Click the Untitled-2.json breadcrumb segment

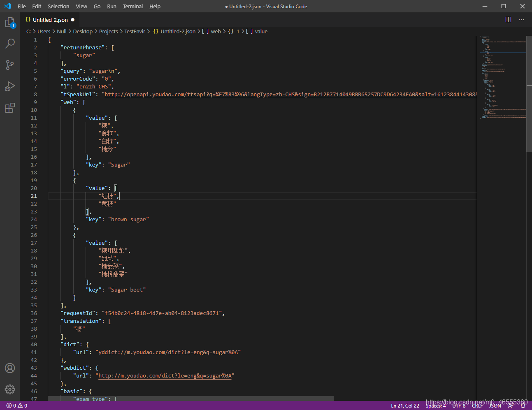[174, 31]
